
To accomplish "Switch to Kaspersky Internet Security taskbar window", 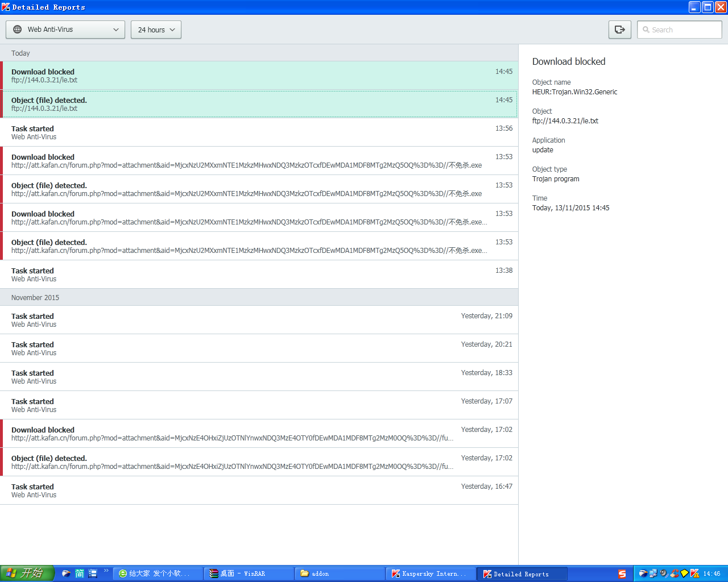I will pyautogui.click(x=431, y=574).
